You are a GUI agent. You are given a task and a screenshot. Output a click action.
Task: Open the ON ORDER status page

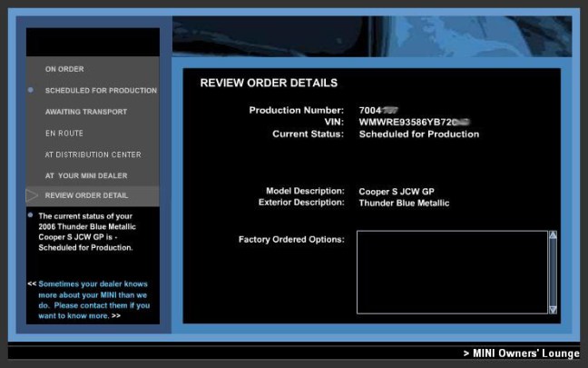pyautogui.click(x=64, y=69)
